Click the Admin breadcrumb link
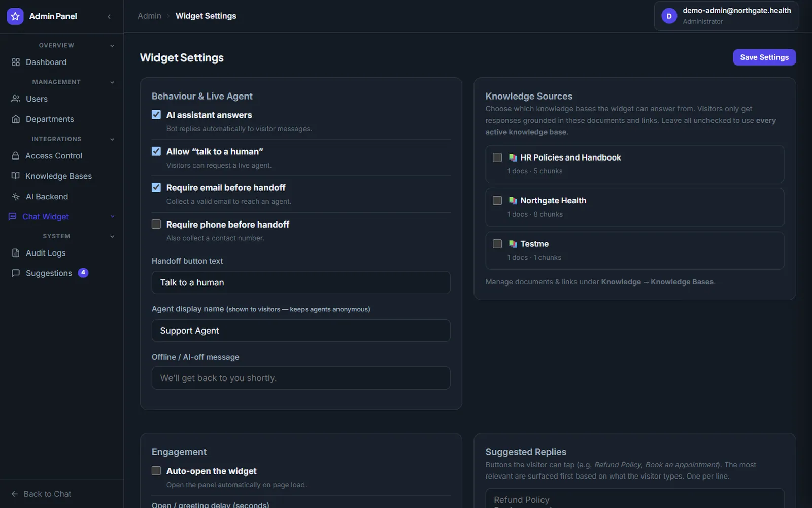Image resolution: width=812 pixels, height=508 pixels. tap(149, 16)
